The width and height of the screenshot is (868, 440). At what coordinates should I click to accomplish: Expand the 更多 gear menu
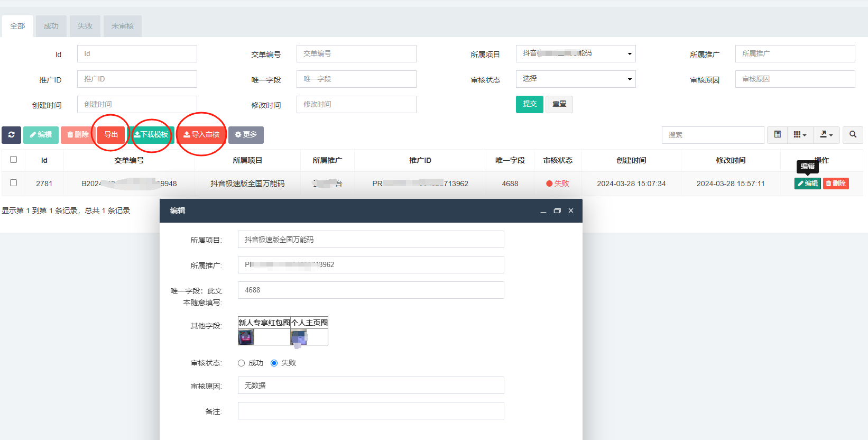pyautogui.click(x=246, y=135)
